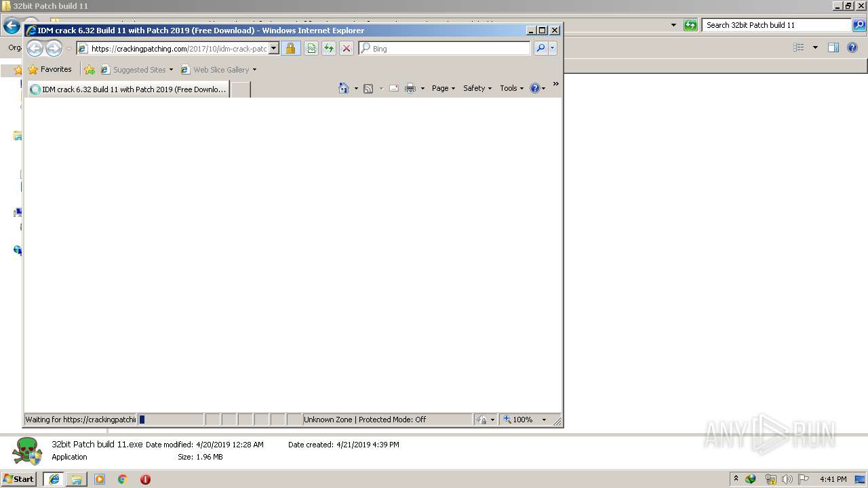The height and width of the screenshot is (488, 868).
Task: Go back in Internet Explorer
Action: click(35, 48)
